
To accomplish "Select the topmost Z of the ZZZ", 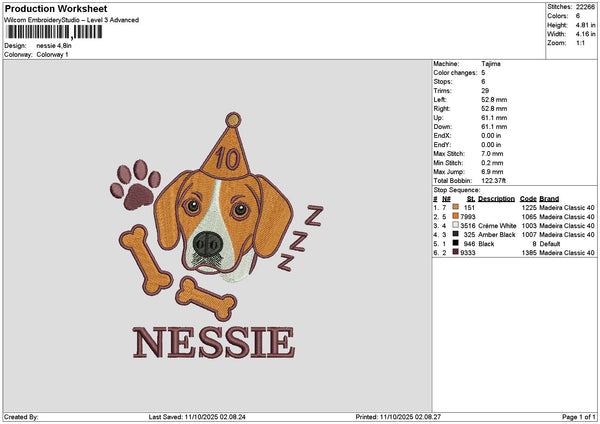I will (x=314, y=215).
